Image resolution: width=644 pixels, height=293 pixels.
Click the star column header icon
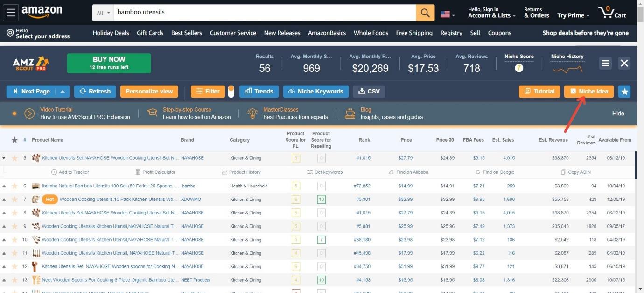click(x=14, y=140)
